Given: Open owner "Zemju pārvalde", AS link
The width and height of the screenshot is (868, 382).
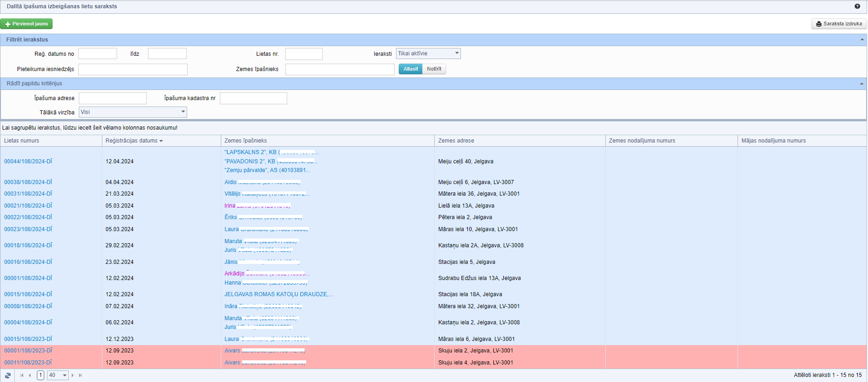Looking at the screenshot, I should coord(267,170).
